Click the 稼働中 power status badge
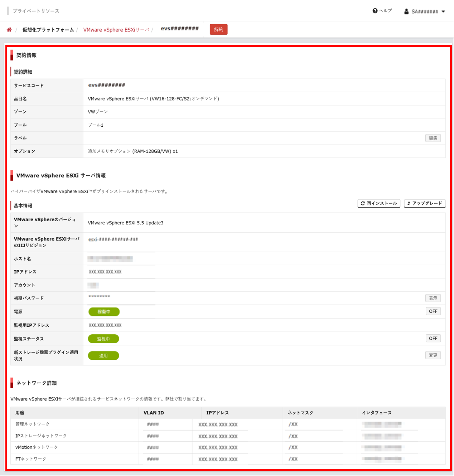The image size is (454, 476). tap(104, 312)
